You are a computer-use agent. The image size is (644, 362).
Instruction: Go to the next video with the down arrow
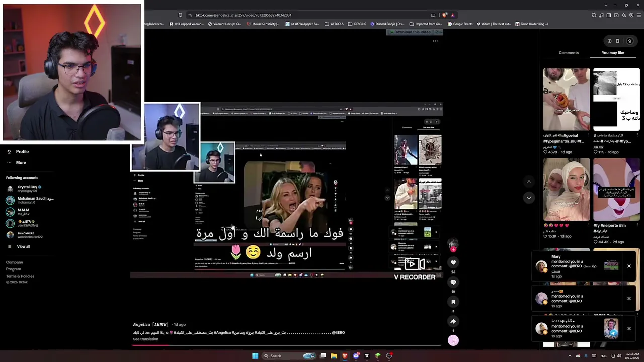click(x=529, y=198)
